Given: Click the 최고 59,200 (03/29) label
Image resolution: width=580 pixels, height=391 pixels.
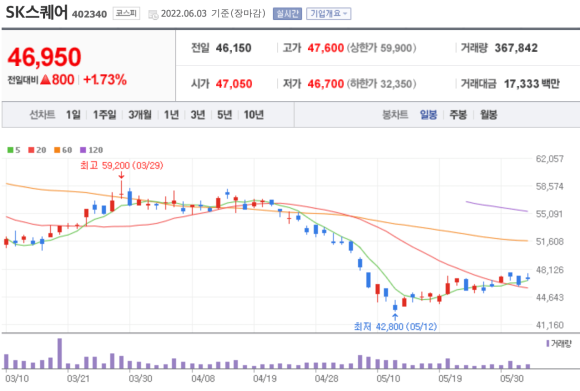Looking at the screenshot, I should tap(122, 165).
